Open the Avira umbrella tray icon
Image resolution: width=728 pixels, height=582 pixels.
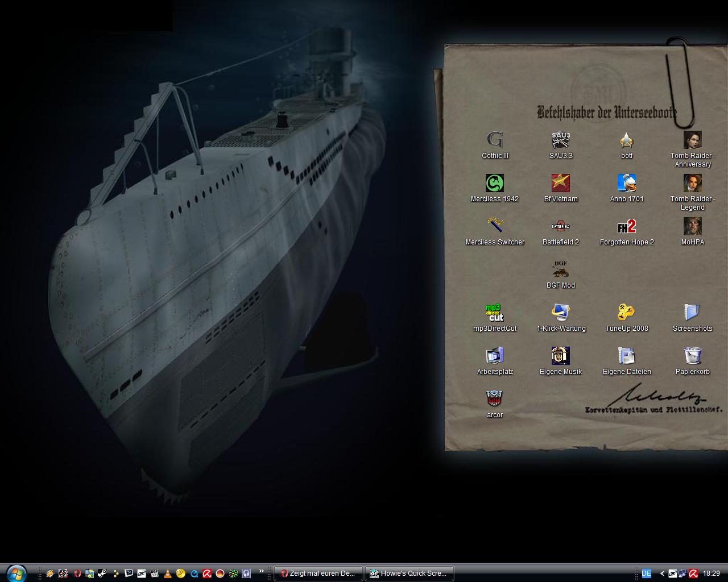693,573
